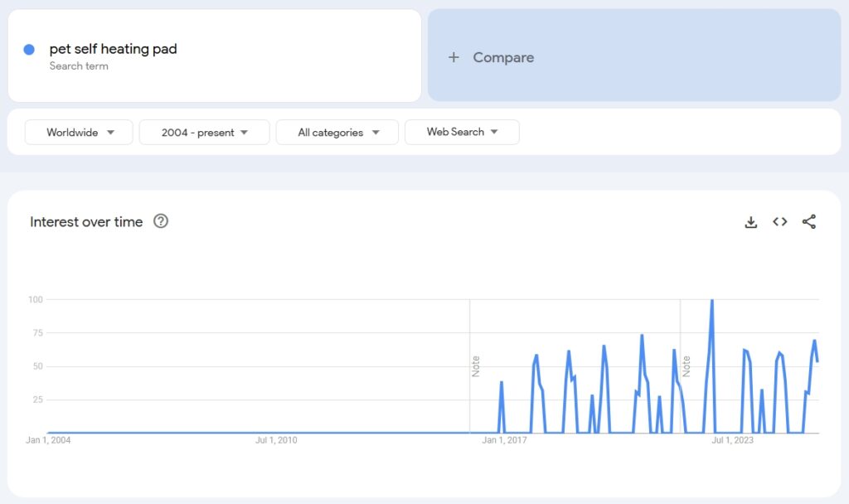The width and height of the screenshot is (849, 504).
Task: Click the plus icon beside Compare
Action: [x=454, y=57]
